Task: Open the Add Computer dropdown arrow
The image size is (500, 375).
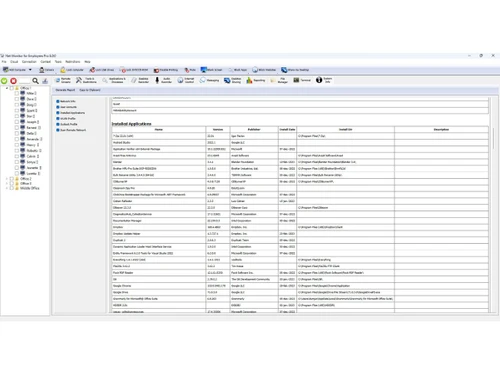Action: (30, 70)
